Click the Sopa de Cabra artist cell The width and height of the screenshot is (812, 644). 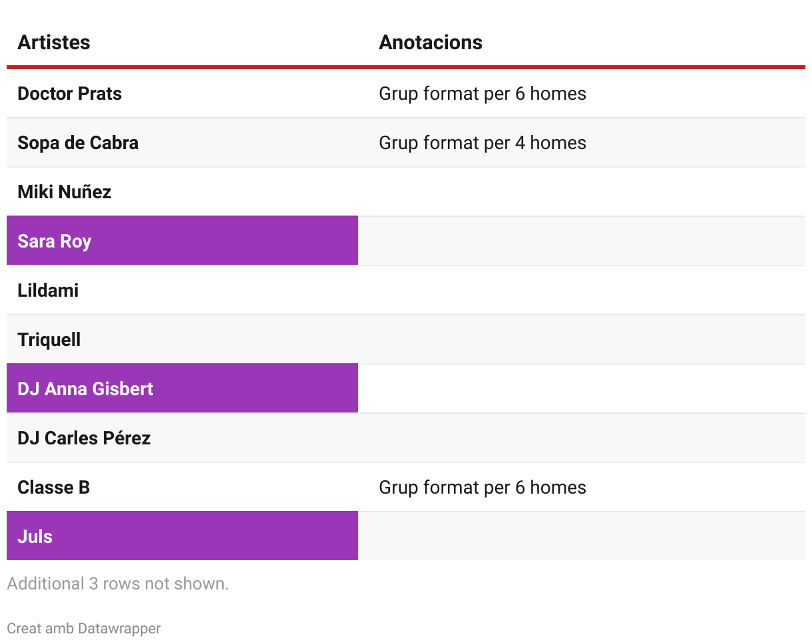[x=78, y=143]
